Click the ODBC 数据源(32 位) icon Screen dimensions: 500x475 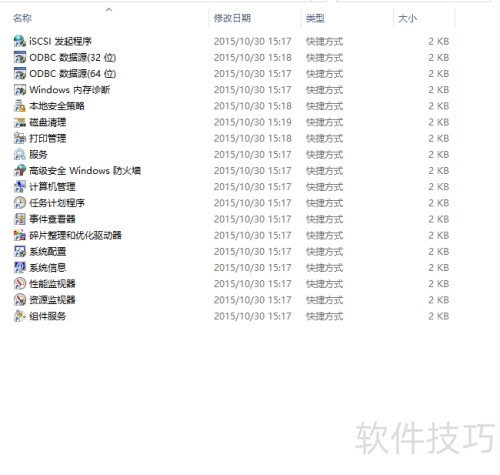pos(20,57)
